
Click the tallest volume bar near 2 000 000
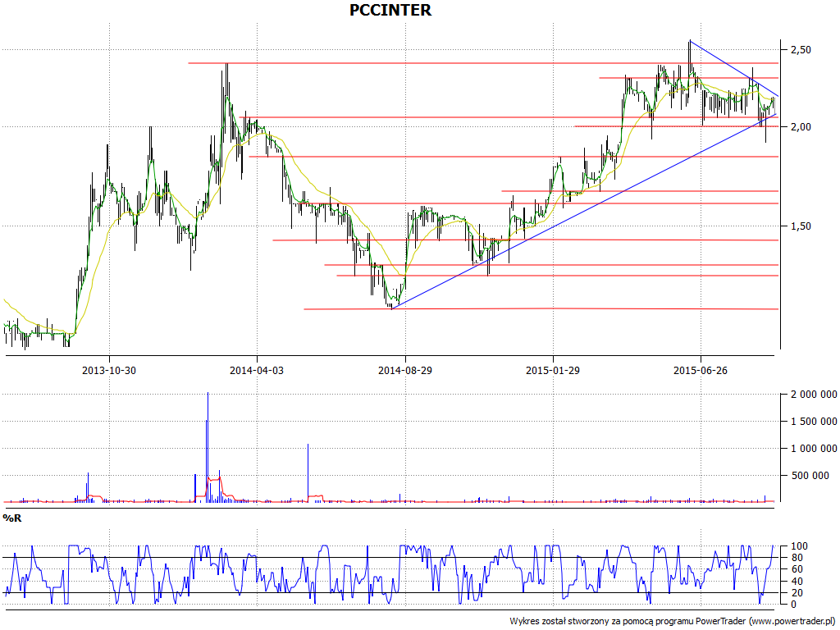pyautogui.click(x=208, y=447)
